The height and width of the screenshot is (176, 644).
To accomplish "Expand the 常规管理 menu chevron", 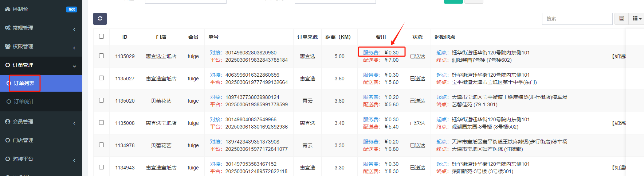I will 74,29.
